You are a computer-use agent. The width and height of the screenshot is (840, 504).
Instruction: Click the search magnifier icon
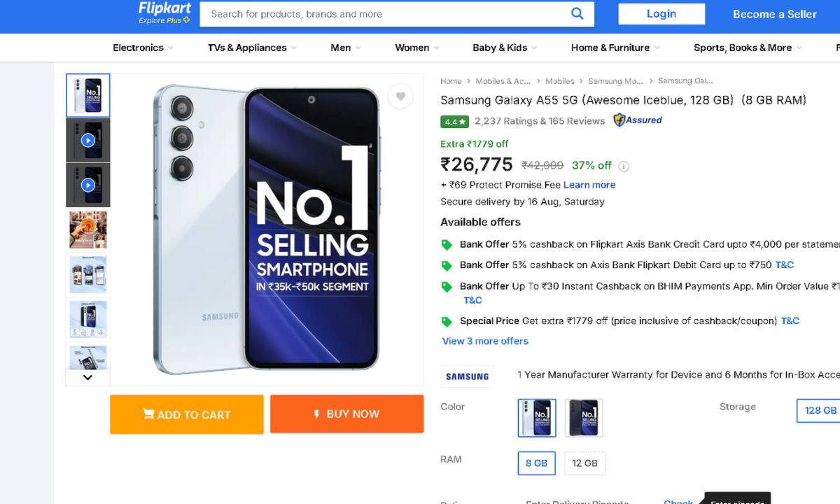coord(577,13)
